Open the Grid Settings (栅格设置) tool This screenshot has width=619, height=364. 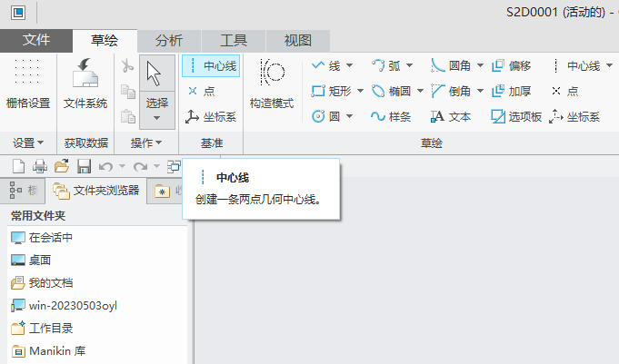pyautogui.click(x=28, y=84)
